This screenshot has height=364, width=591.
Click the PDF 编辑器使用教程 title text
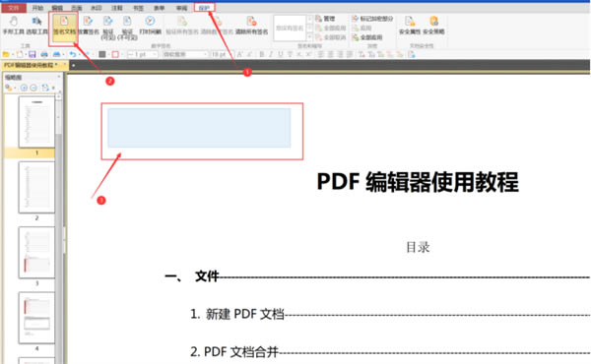click(418, 182)
